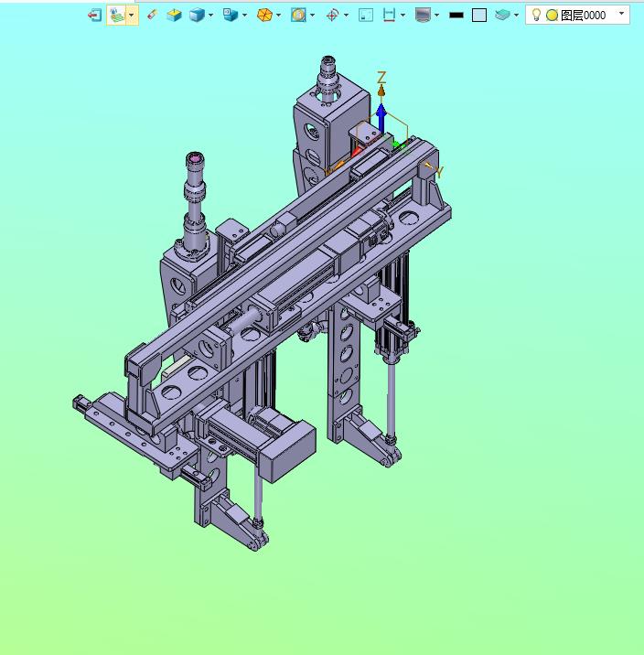Expand the gray monitor dropdown arrow
Image resolution: width=644 pixels, height=655 pixels.
[x=437, y=16]
